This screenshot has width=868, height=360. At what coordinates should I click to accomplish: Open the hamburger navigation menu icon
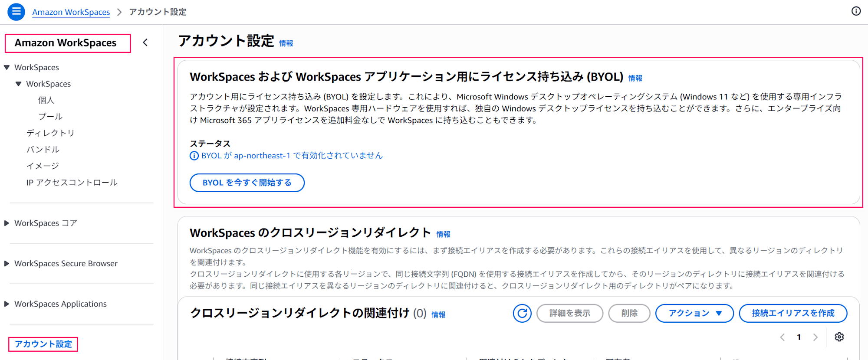coord(16,12)
